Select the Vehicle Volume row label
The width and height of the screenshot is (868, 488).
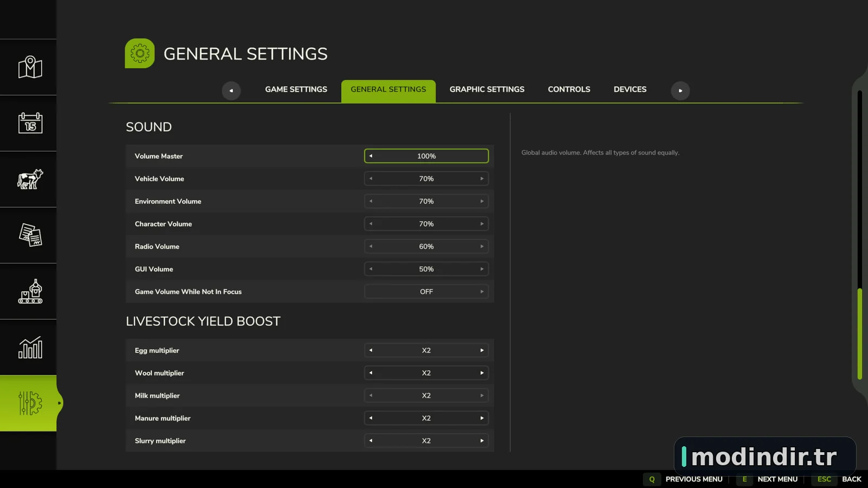click(x=159, y=178)
